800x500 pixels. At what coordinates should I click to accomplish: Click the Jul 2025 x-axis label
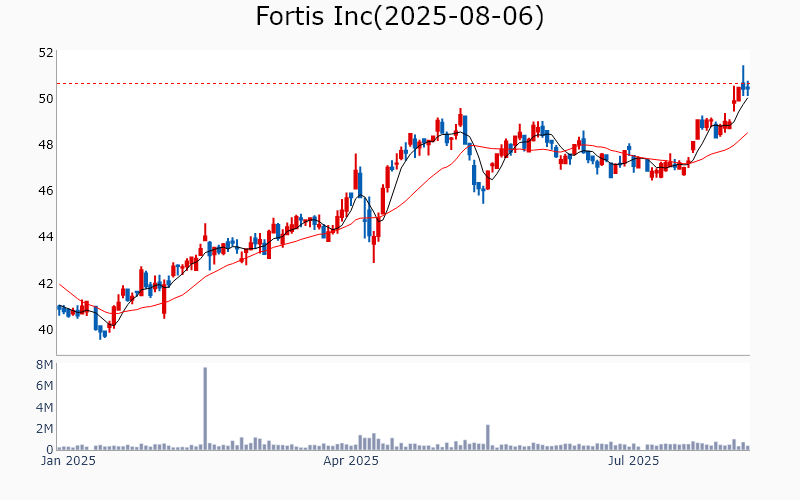click(634, 462)
